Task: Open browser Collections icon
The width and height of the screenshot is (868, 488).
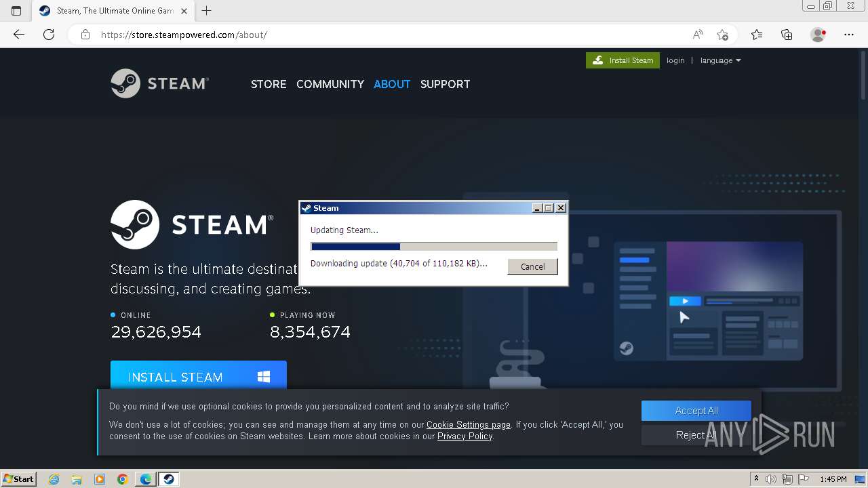Action: (787, 35)
